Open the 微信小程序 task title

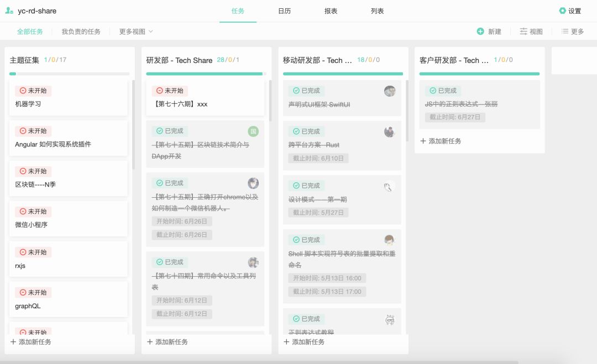pyautogui.click(x=31, y=225)
